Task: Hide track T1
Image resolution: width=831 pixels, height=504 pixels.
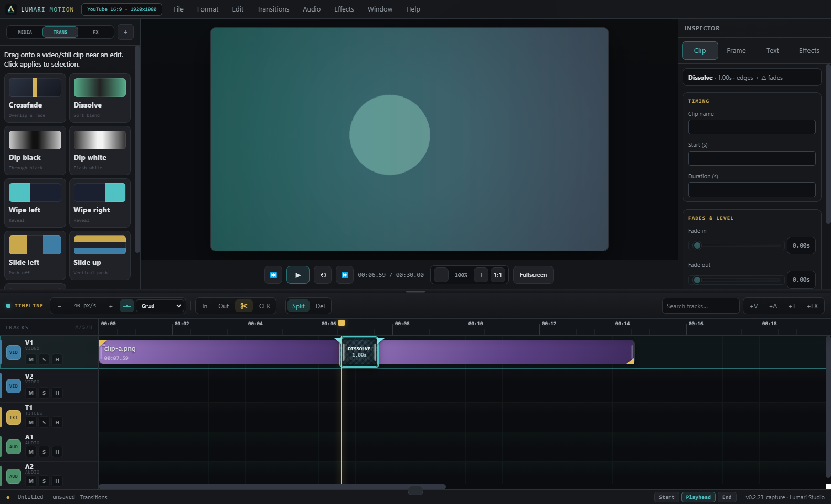Action: (x=57, y=423)
